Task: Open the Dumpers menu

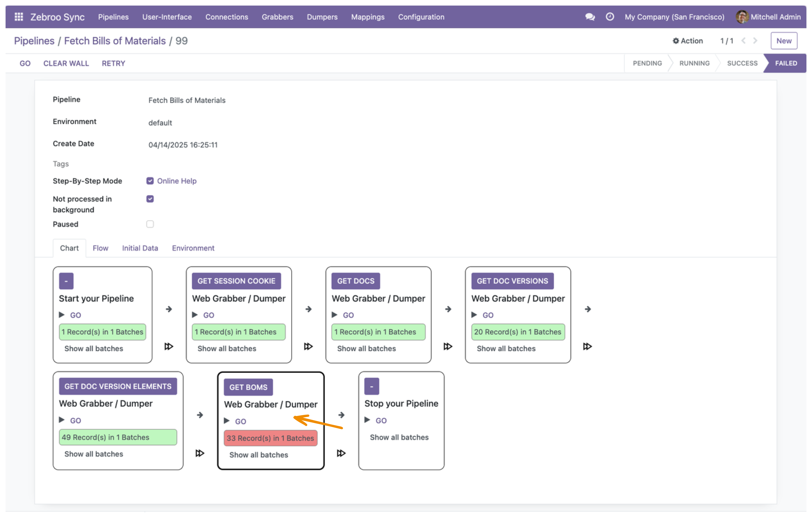Action: click(322, 17)
